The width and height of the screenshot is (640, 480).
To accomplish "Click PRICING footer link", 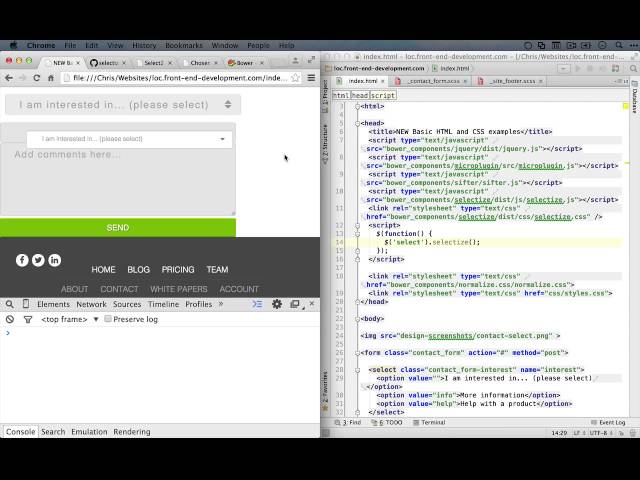I will tap(178, 270).
